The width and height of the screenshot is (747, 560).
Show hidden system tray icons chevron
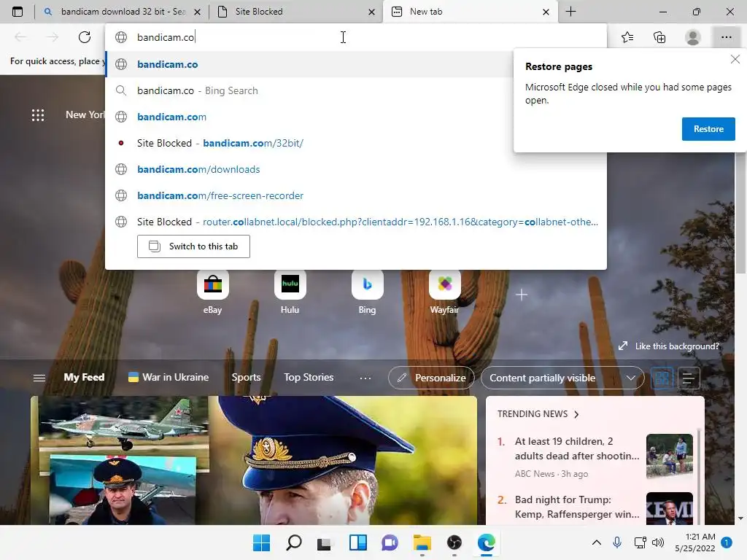(597, 542)
